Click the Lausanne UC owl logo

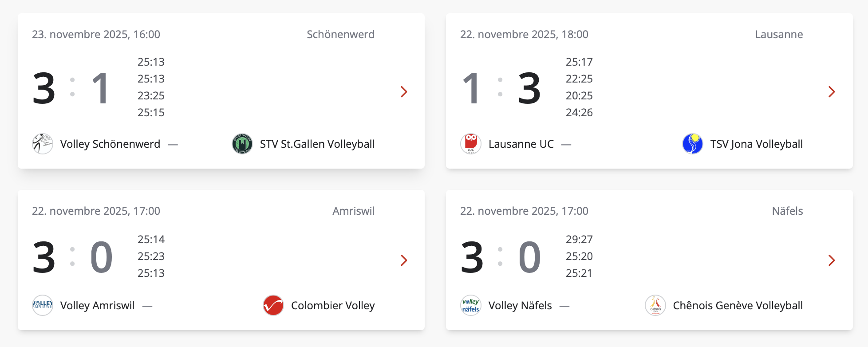[x=471, y=144]
